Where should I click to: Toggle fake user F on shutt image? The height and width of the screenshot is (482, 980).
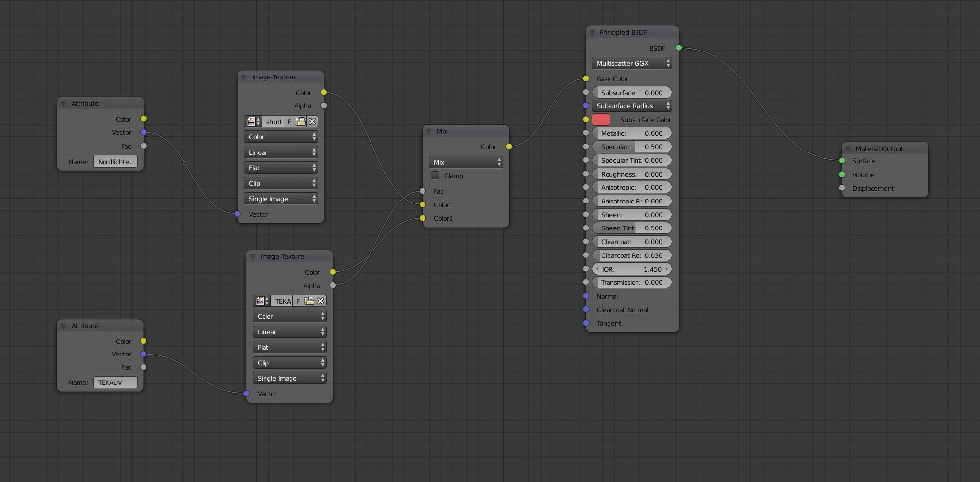290,122
